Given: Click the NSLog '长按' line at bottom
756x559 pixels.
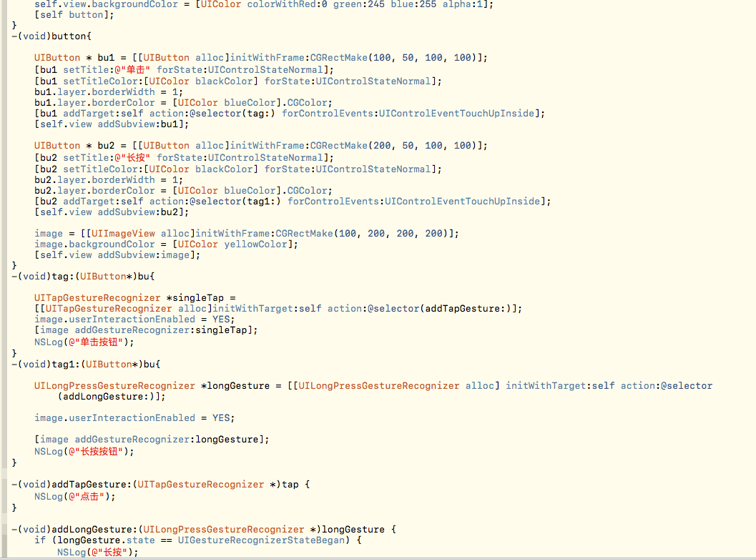Looking at the screenshot, I should (98, 553).
